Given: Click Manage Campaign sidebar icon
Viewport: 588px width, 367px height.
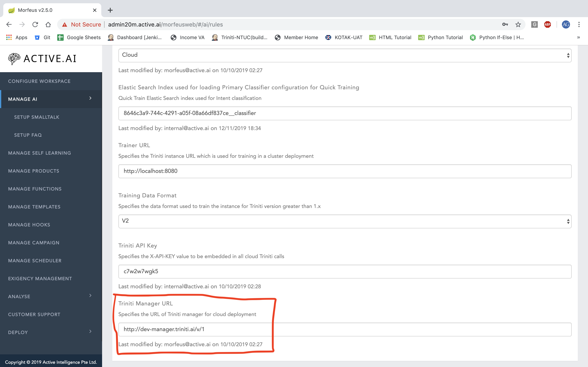Looking at the screenshot, I should coord(33,243).
